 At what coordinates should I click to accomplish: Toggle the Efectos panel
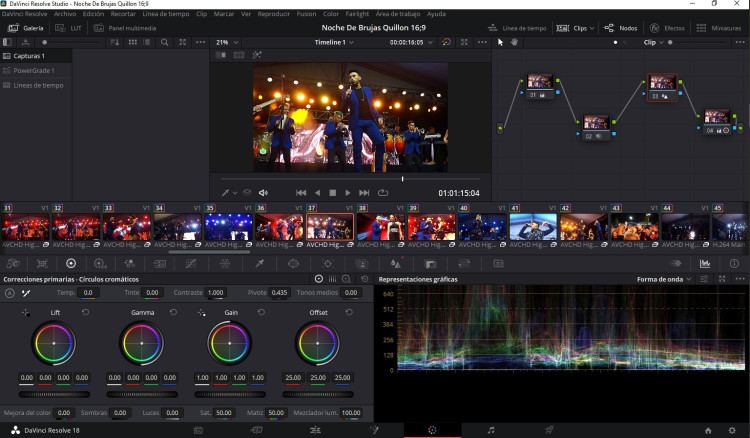(667, 28)
